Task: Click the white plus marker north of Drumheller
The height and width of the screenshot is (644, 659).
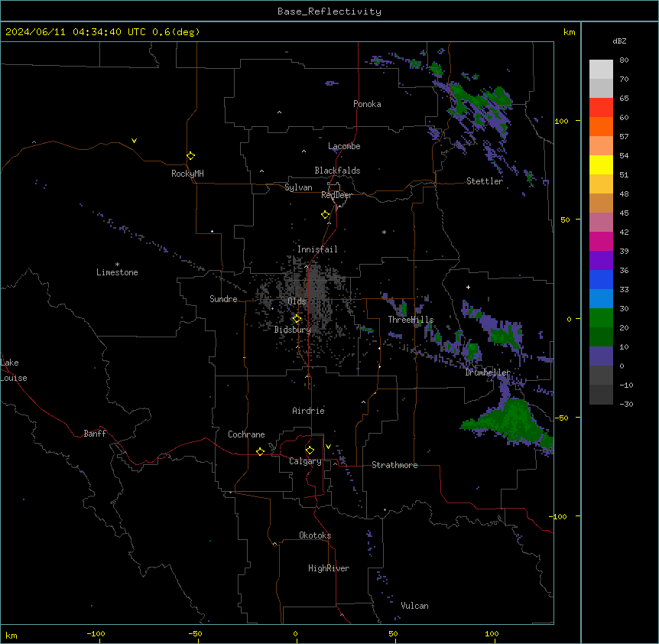Action: click(x=468, y=287)
